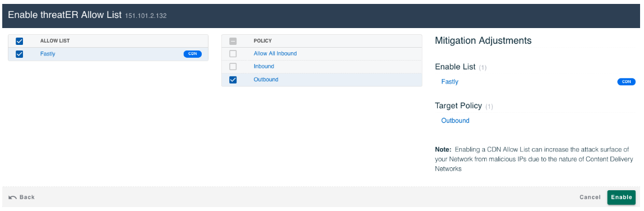Uncheck the Fastly allow list checkbox
The image size is (644, 211).
[x=19, y=54]
